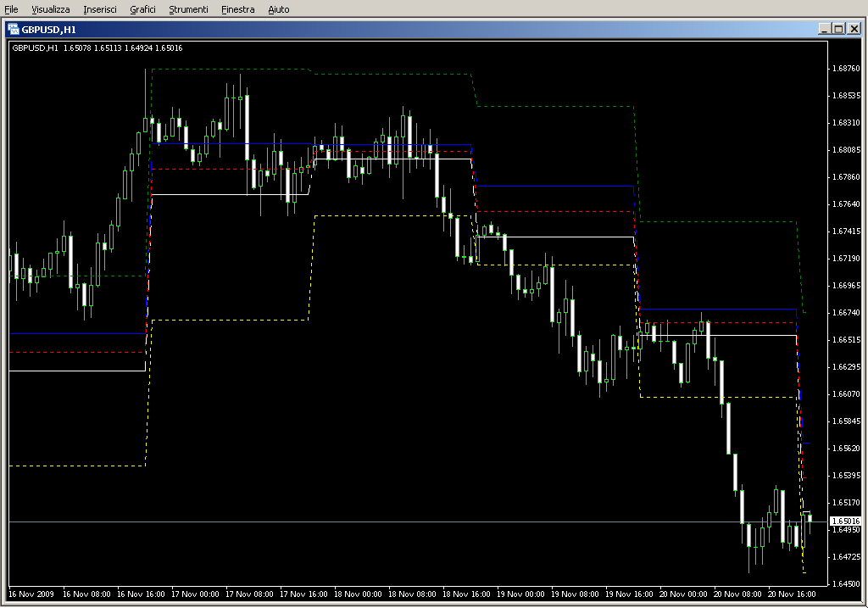Click price scale value 1.67190
Screen dimensions: 868x608
click(x=846, y=259)
